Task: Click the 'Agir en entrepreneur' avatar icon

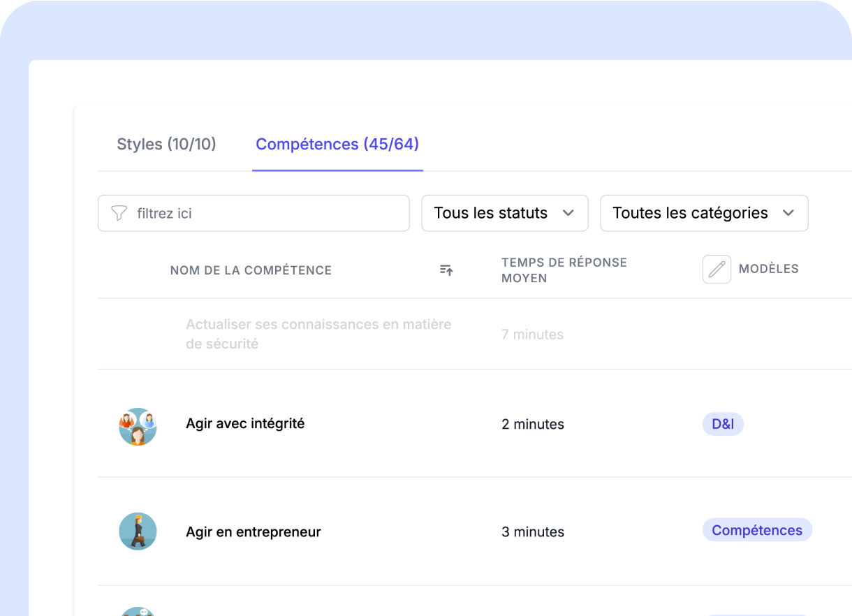Action: [x=138, y=531]
